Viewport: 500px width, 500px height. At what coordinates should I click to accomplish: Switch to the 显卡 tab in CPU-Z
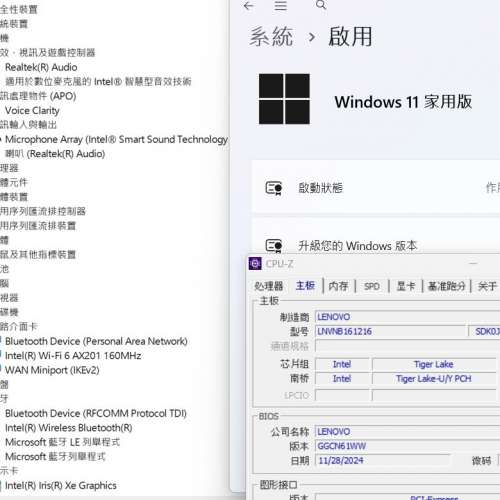[x=406, y=286]
